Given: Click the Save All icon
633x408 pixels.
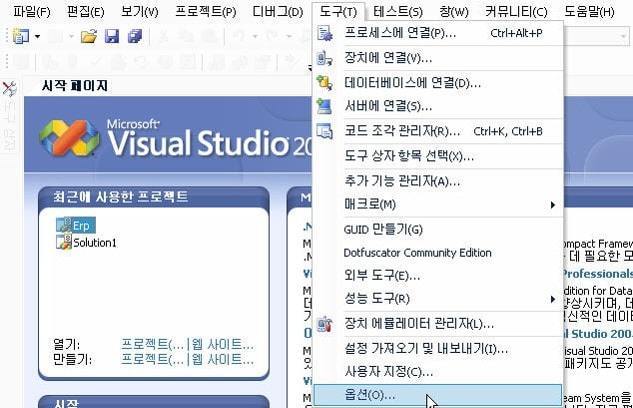Looking at the screenshot, I should (x=135, y=36).
